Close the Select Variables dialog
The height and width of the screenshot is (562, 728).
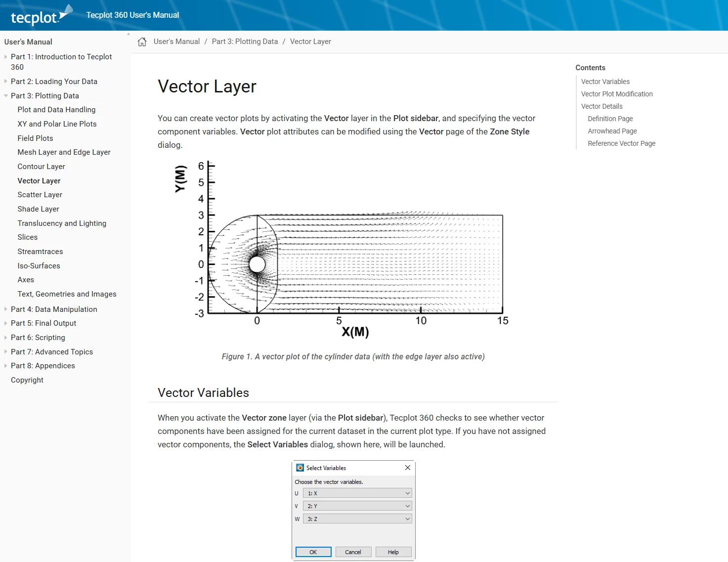[x=408, y=468]
